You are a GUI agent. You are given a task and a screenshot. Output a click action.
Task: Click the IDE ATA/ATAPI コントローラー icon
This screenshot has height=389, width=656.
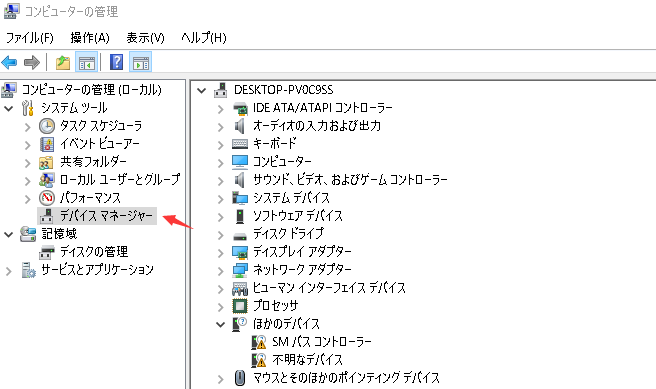[240, 108]
